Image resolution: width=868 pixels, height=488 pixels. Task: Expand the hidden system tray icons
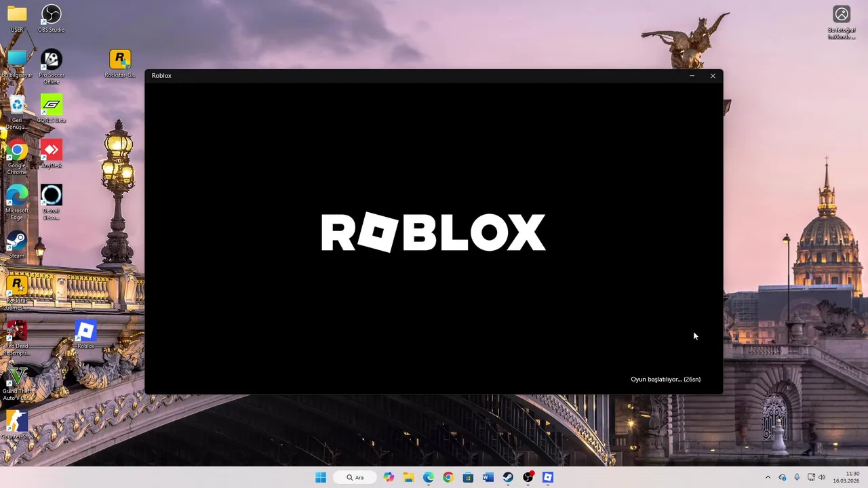pos(768,477)
